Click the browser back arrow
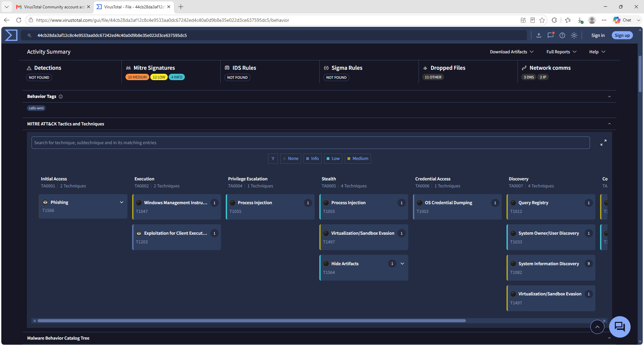644x346 pixels. (7, 20)
